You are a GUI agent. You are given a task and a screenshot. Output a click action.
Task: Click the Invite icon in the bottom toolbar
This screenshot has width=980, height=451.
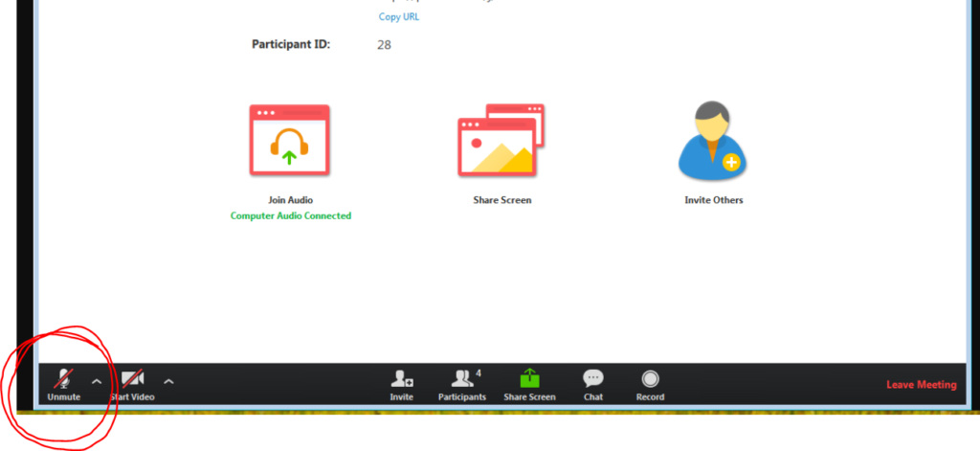click(402, 384)
